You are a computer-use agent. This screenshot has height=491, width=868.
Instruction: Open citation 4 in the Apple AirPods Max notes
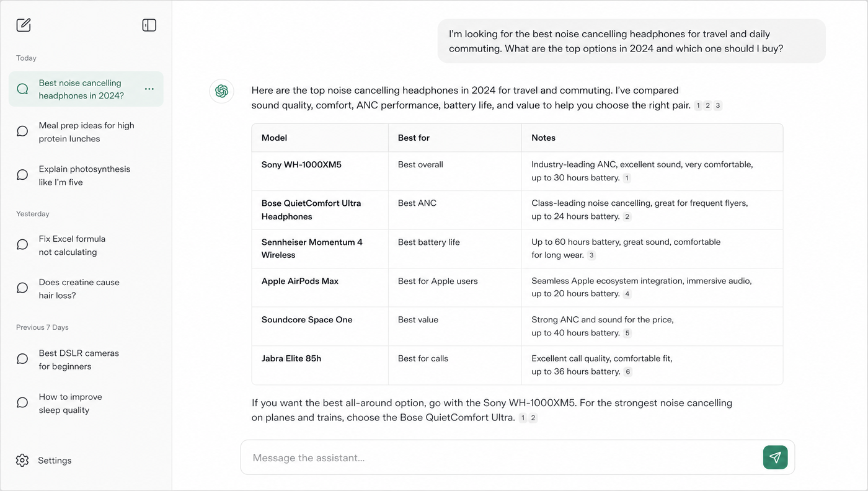pyautogui.click(x=627, y=294)
